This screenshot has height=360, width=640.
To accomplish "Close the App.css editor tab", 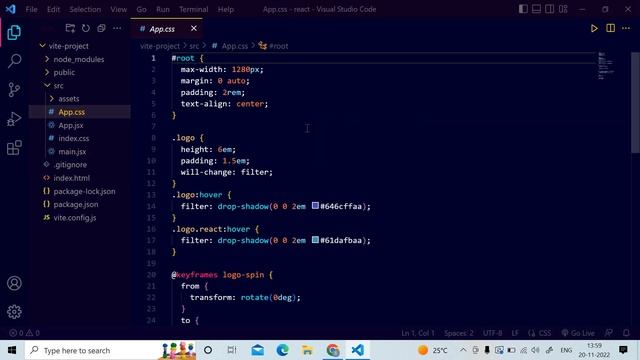I will (193, 28).
